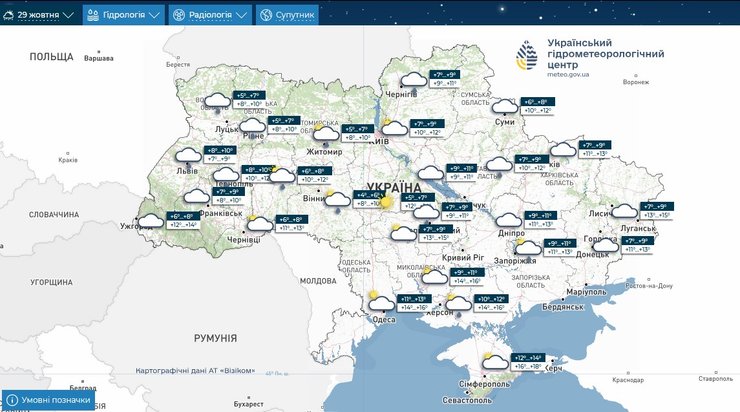
Task: Click the Варшава city marker
Action: pyautogui.click(x=99, y=51)
